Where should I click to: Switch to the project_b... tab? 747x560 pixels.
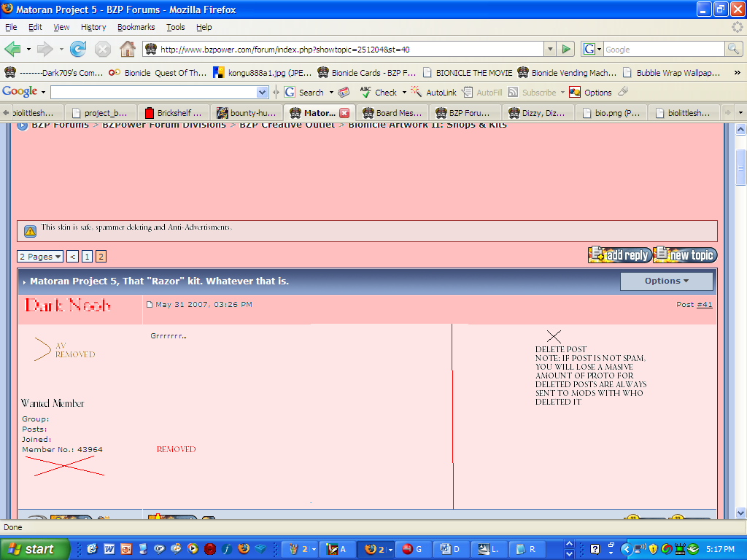[101, 113]
